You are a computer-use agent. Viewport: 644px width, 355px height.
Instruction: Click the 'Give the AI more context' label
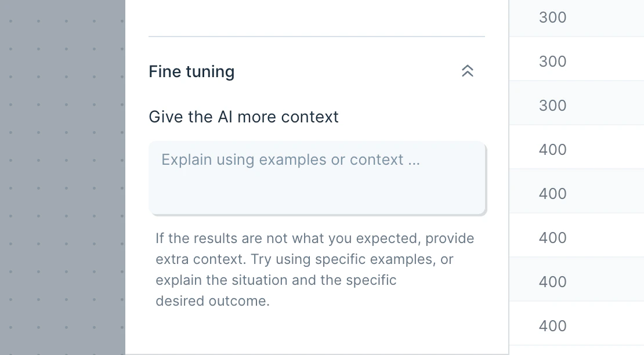coord(244,117)
